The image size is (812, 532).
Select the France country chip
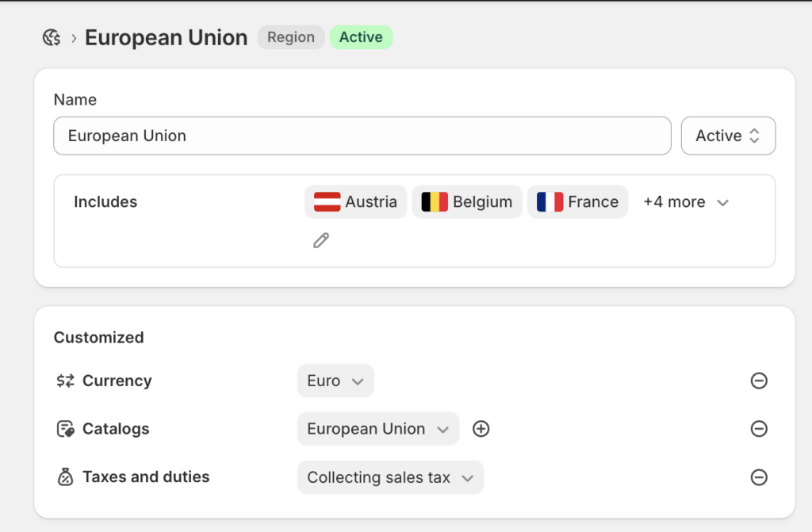[577, 201]
